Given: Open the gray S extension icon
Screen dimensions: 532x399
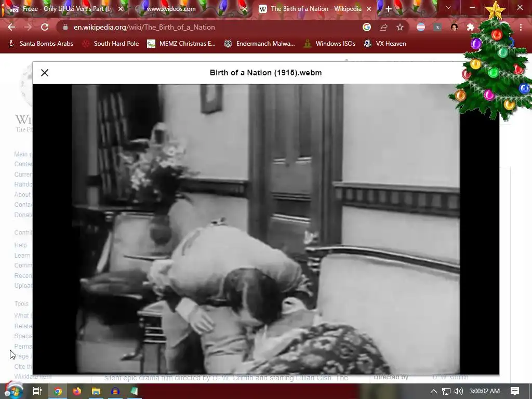Looking at the screenshot, I should [437, 27].
